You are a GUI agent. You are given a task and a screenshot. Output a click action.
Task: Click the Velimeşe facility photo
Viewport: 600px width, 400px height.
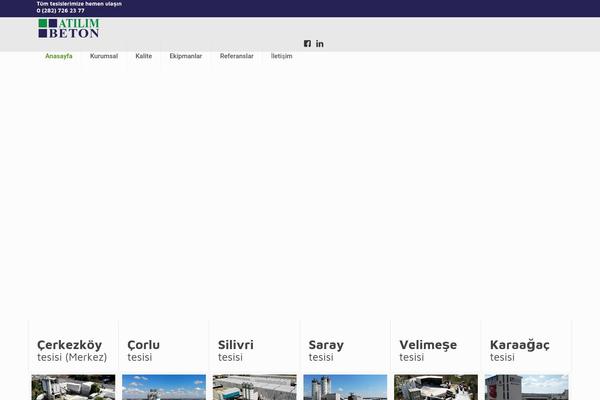pos(436,387)
